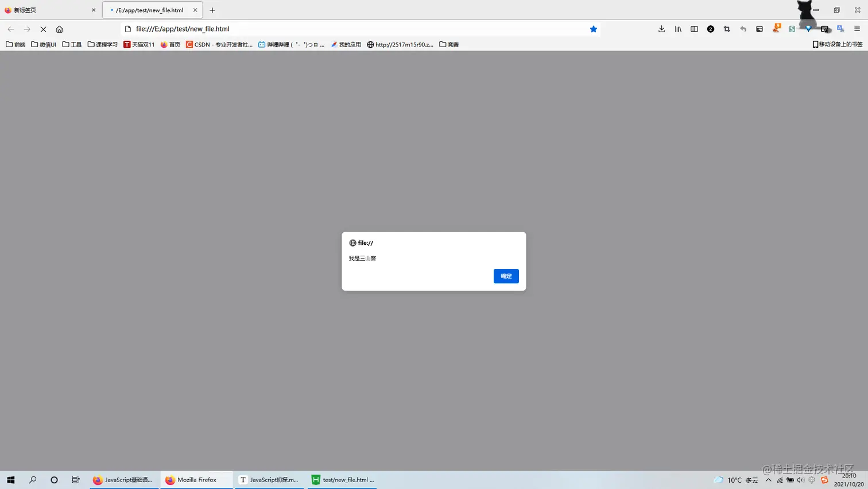Open the Windows Start menu
Viewport: 868px width, 489px height.
10,480
